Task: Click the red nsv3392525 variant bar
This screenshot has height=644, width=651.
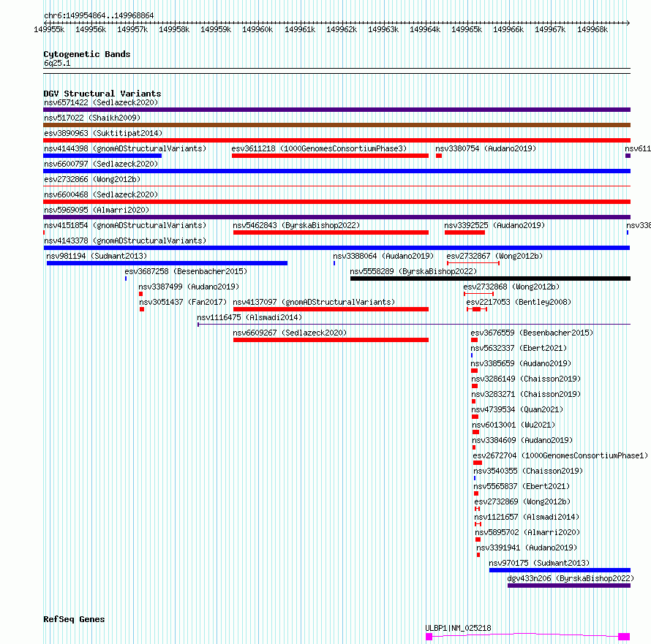Action: tap(464, 232)
